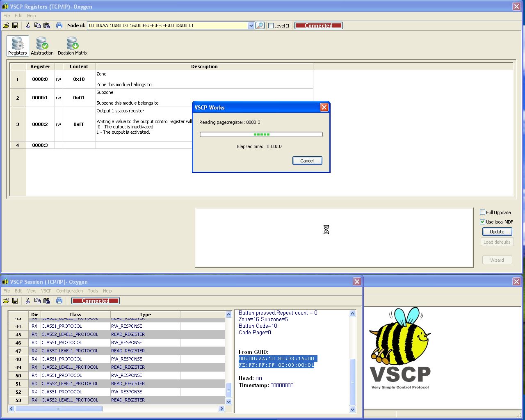Open the Decision Matrix icon
The height and width of the screenshot is (420, 525).
point(73,46)
